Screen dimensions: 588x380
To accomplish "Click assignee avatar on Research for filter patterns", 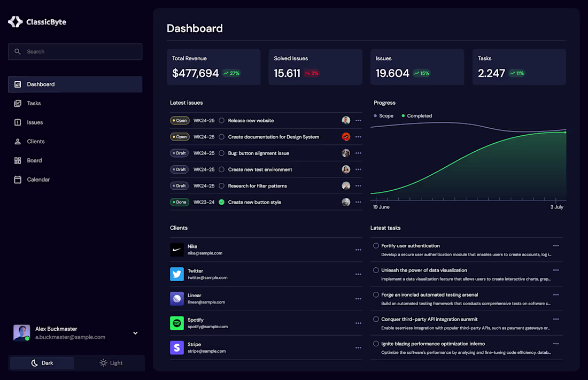I will [346, 185].
